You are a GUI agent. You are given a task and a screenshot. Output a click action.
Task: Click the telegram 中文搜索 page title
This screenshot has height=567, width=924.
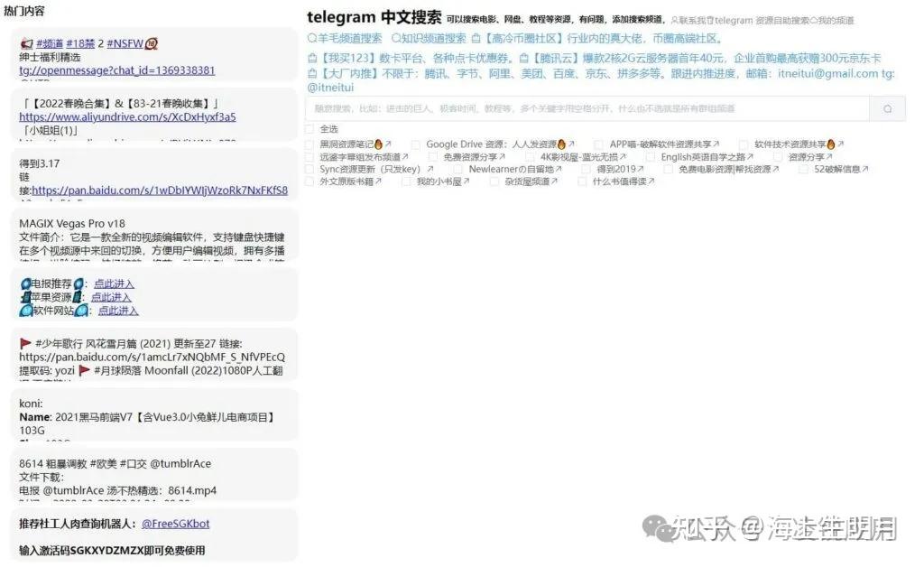point(374,17)
